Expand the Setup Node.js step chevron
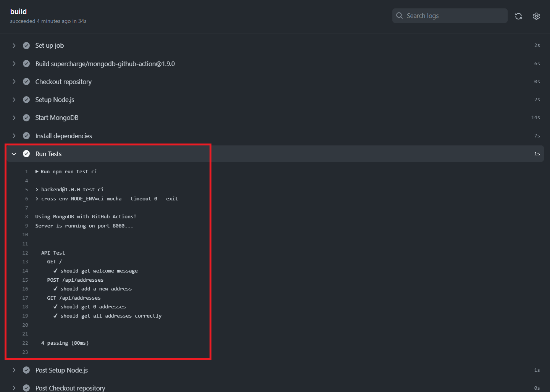The height and width of the screenshot is (392, 550). tap(14, 100)
